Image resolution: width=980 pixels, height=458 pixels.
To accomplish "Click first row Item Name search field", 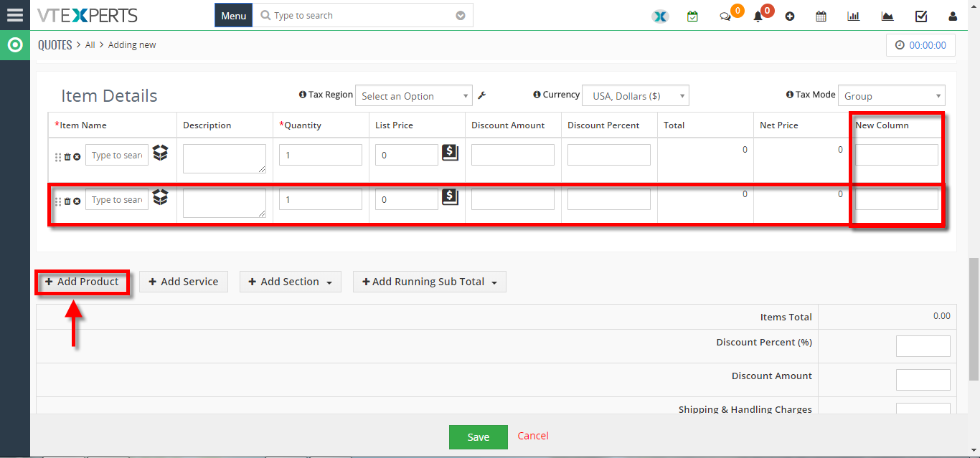I will click(x=117, y=155).
